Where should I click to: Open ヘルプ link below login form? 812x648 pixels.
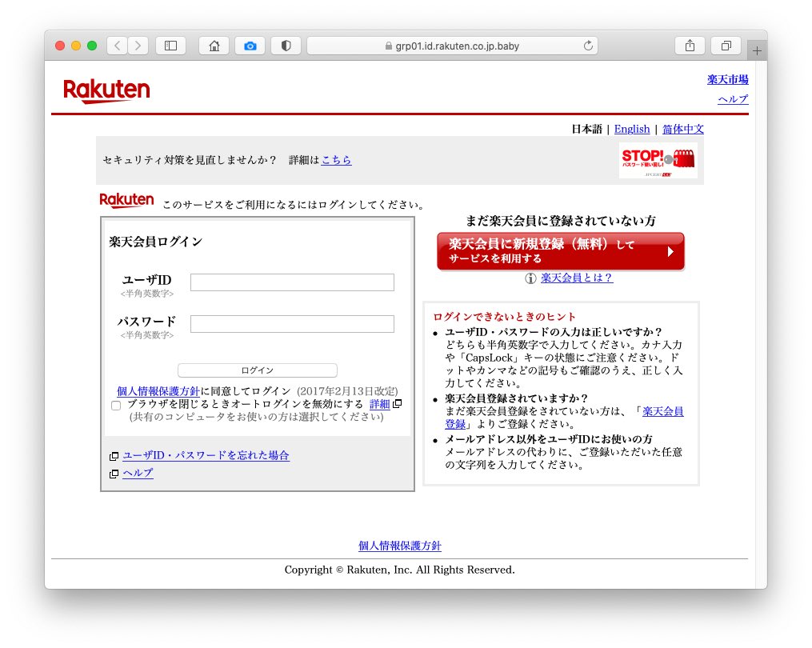pyautogui.click(x=138, y=473)
